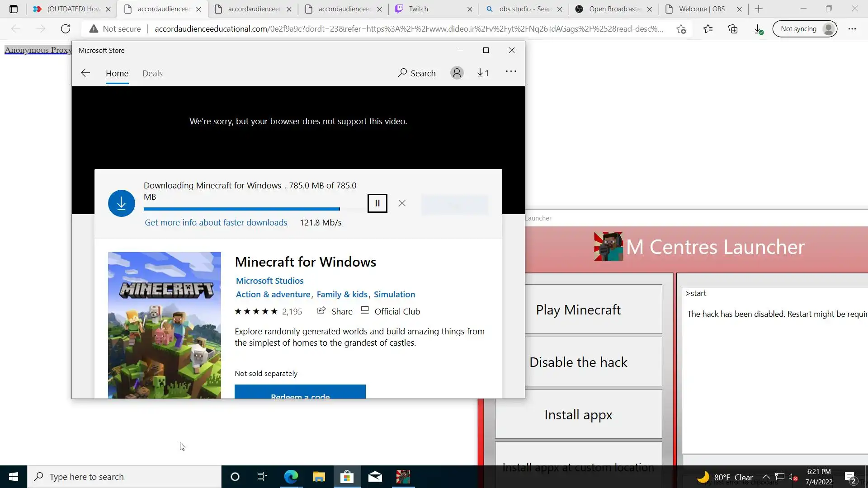
Task: Pause the Minecraft download
Action: click(x=377, y=203)
